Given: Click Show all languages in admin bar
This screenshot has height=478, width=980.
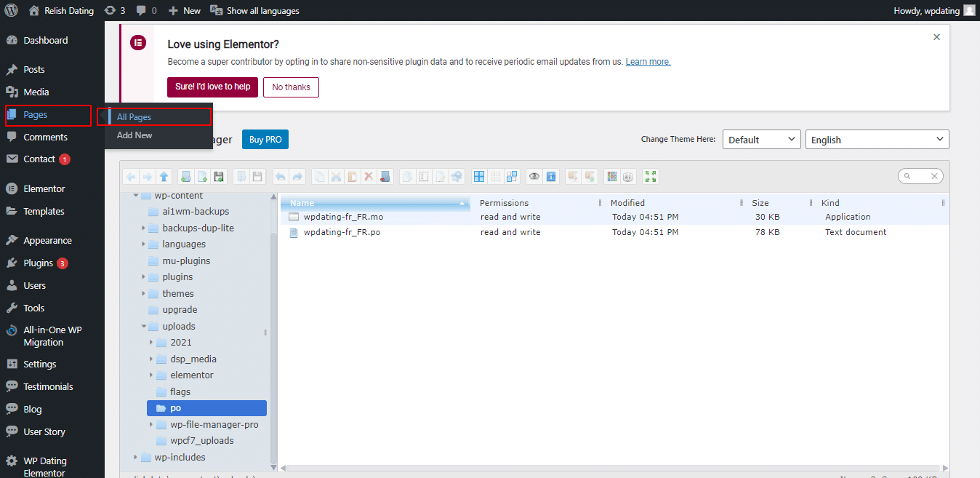Looking at the screenshot, I should coord(254,10).
